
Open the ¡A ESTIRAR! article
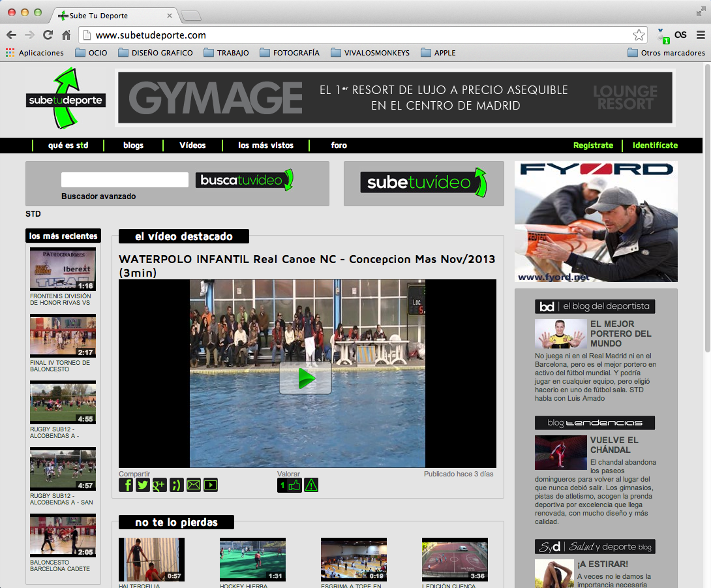pos(603,564)
